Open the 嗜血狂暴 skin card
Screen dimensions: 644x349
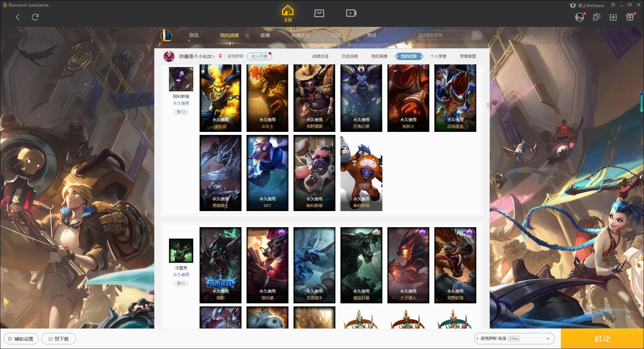click(361, 265)
